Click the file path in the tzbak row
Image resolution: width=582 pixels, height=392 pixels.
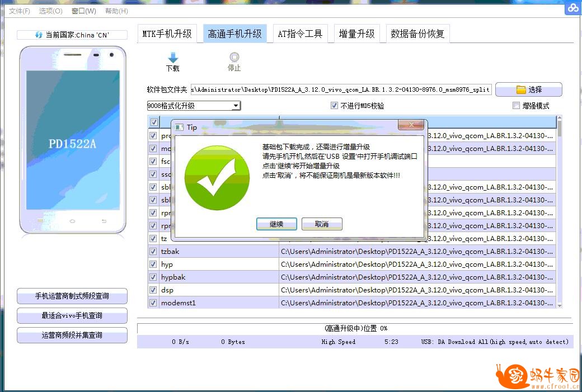tap(417, 252)
